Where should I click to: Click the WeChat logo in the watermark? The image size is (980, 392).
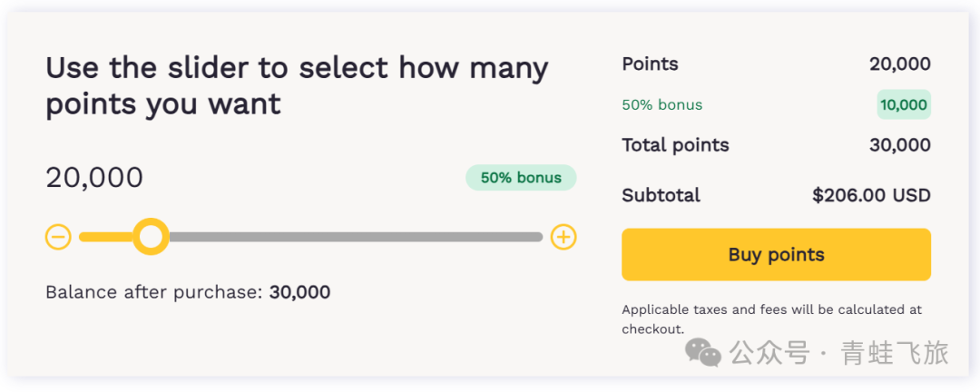703,351
